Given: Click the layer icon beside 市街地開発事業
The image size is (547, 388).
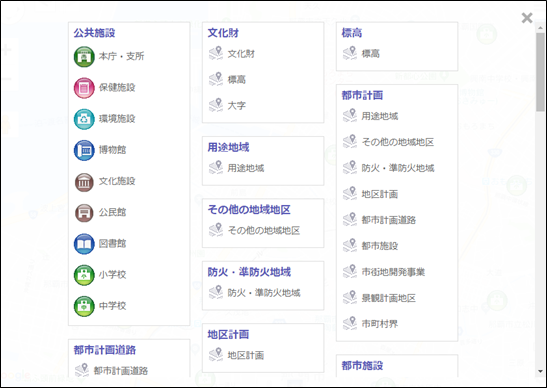Looking at the screenshot, I should tap(350, 272).
